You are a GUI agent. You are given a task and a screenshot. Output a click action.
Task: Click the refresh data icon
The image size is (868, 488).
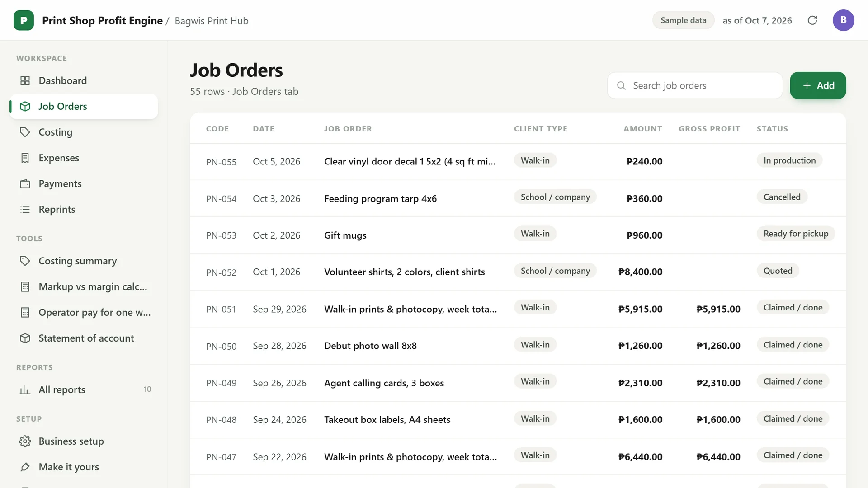[x=812, y=20]
